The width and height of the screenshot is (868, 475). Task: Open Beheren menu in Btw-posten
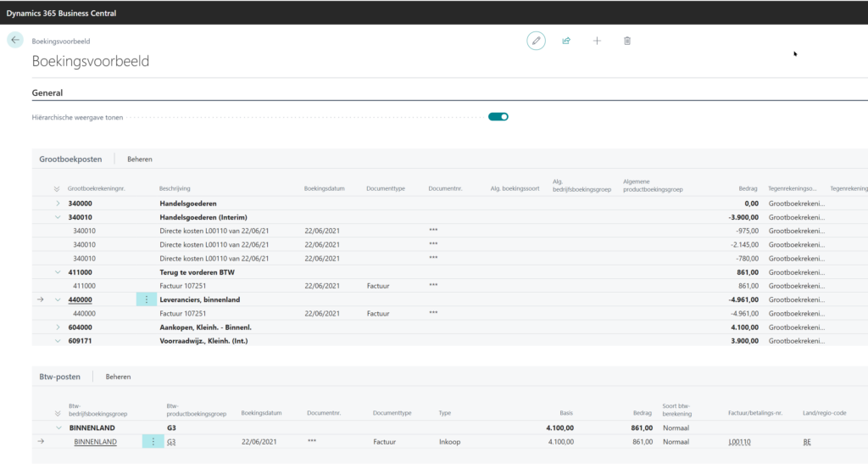[118, 377]
